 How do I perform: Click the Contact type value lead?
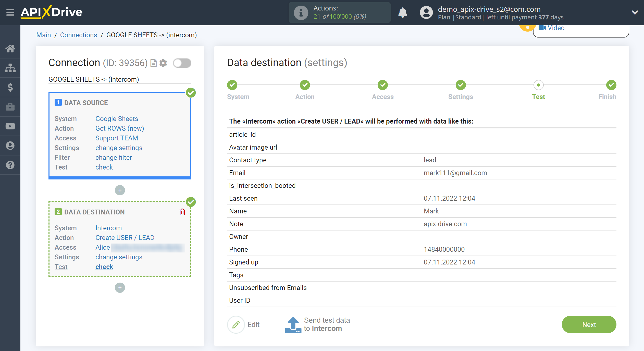430,160
